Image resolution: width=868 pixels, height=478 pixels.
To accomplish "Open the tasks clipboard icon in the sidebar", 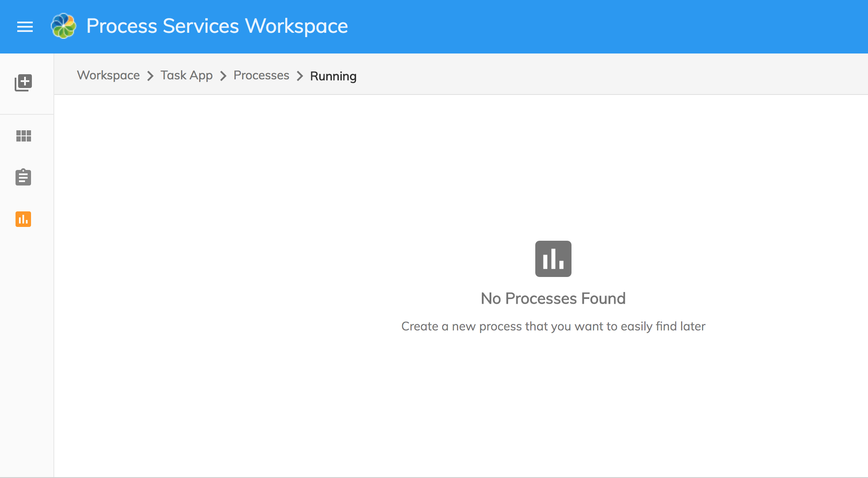I will pyautogui.click(x=23, y=177).
